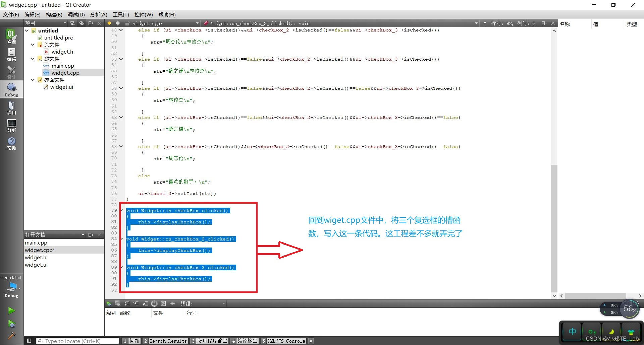This screenshot has height=345, width=644.
Task: Click the Build hammer icon
Action: 11,335
